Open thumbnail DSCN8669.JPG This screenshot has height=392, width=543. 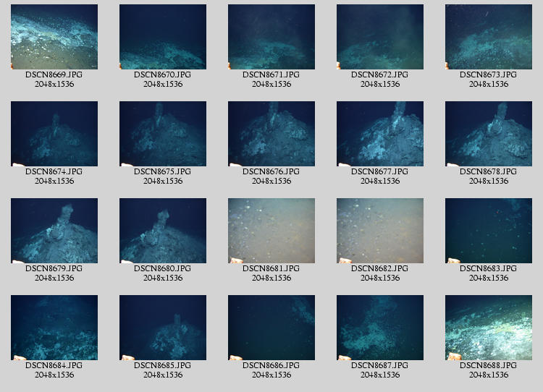(x=54, y=37)
